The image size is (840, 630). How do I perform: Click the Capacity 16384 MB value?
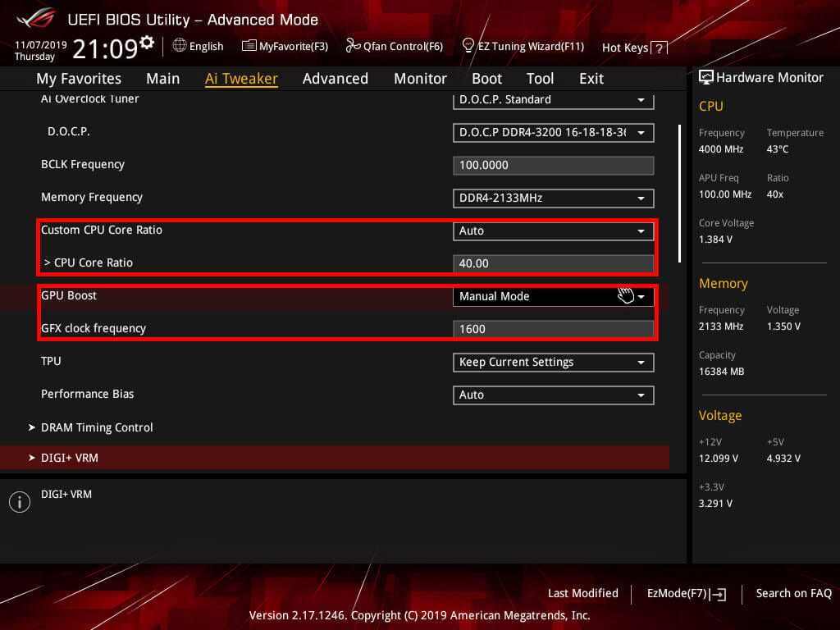721,372
